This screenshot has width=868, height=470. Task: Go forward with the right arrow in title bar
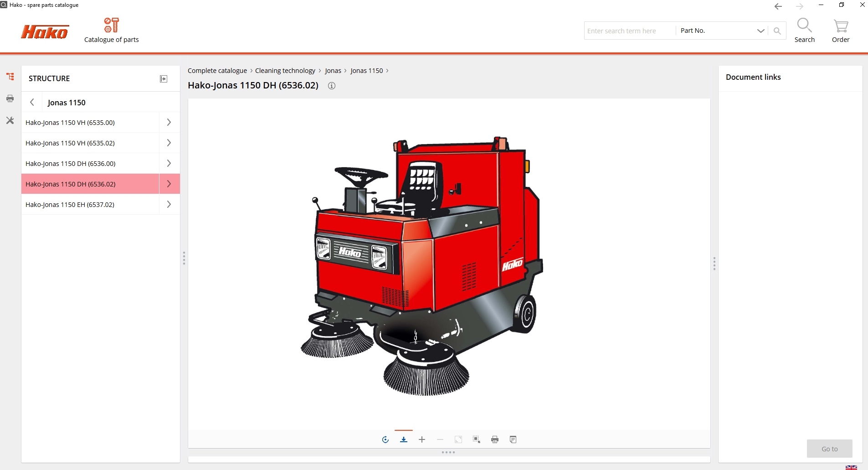coord(800,6)
